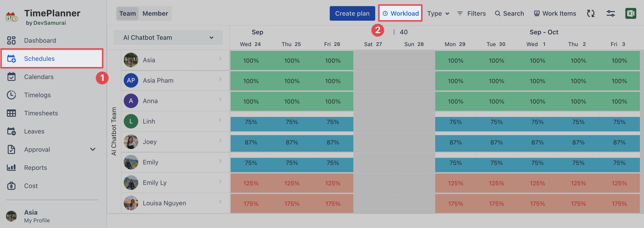Viewport: 644px width, 228px height.
Task: Click the Excel export icon
Action: 630,13
